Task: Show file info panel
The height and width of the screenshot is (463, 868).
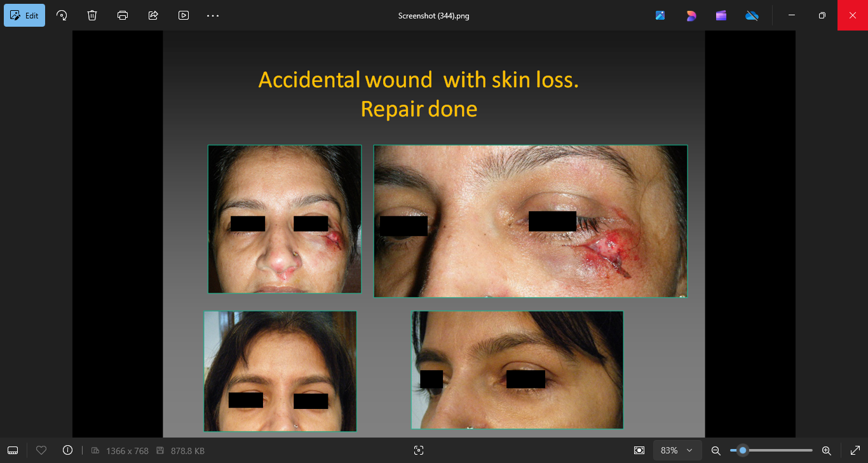Action: coord(68,450)
